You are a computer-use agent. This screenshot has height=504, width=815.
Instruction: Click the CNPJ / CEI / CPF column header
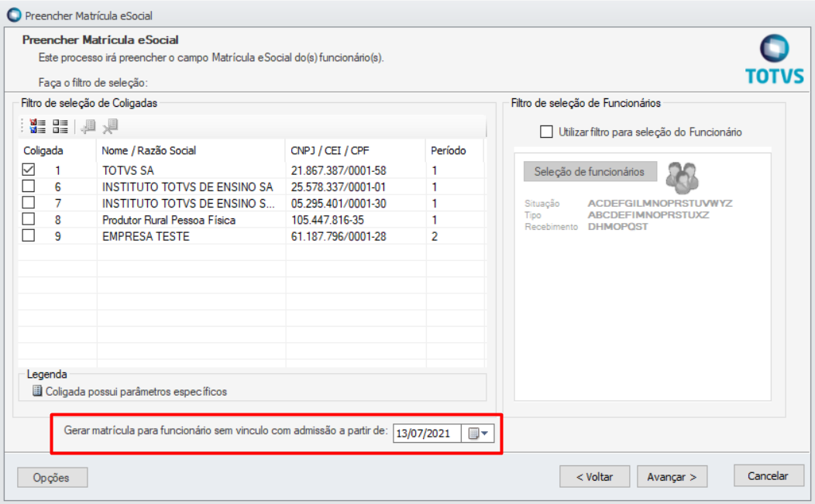(356, 151)
